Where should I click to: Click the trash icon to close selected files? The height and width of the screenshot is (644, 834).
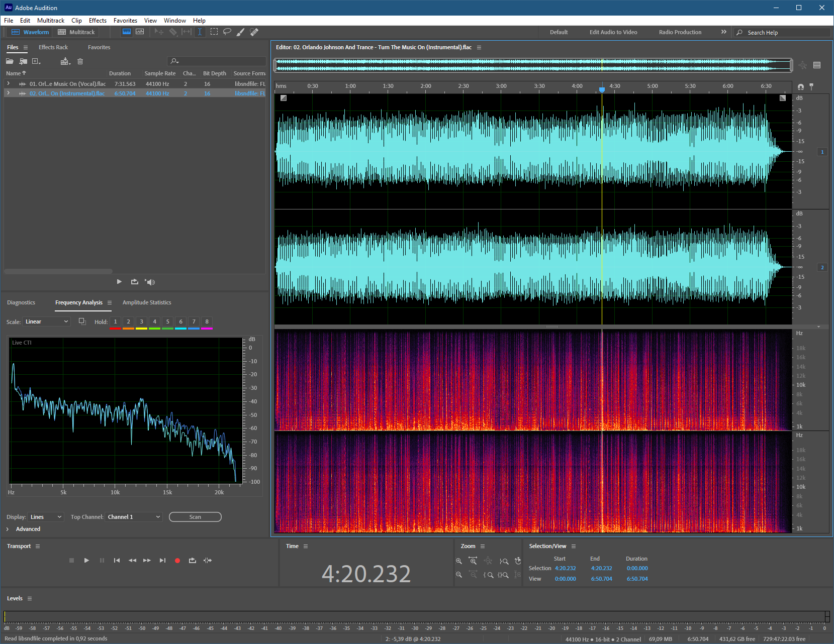[x=80, y=61]
